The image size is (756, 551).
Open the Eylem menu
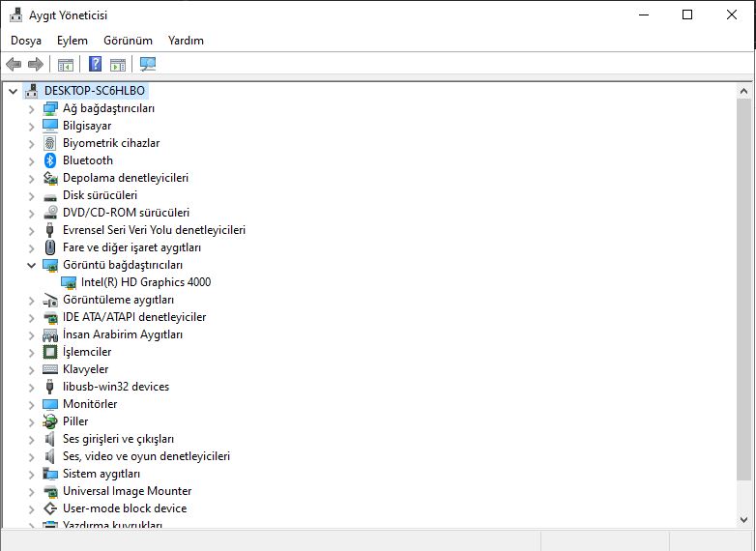(x=72, y=41)
